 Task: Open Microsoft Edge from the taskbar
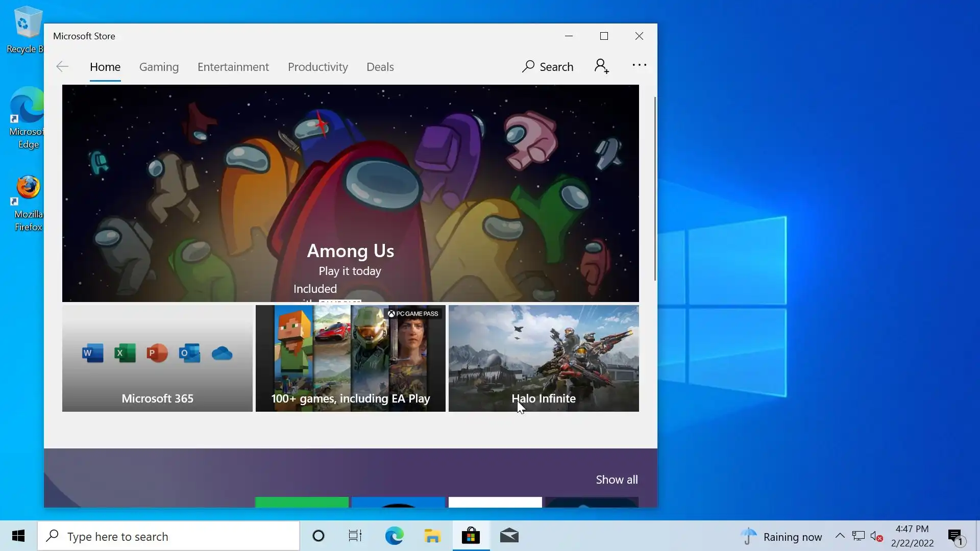[x=394, y=536]
